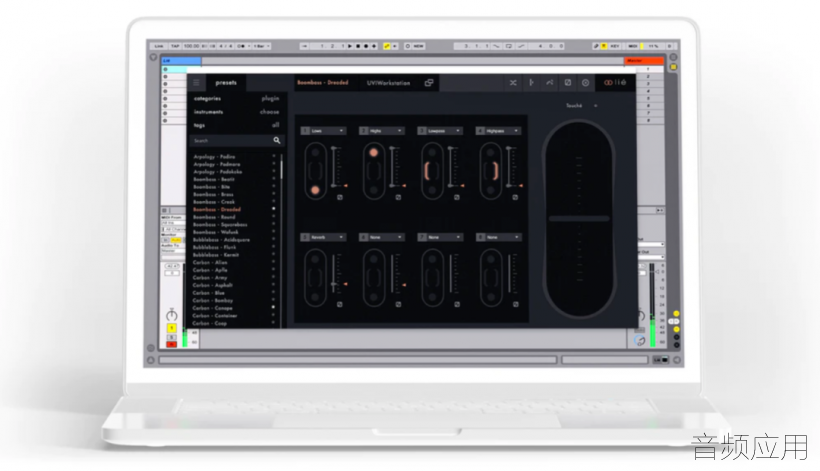Click the TAP tempo button
Image resolution: width=820 pixels, height=471 pixels.
click(175, 46)
